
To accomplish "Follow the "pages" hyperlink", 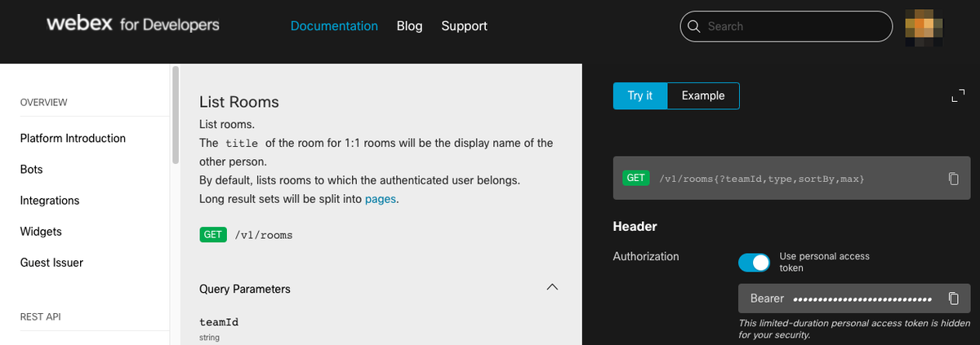I will point(381,198).
